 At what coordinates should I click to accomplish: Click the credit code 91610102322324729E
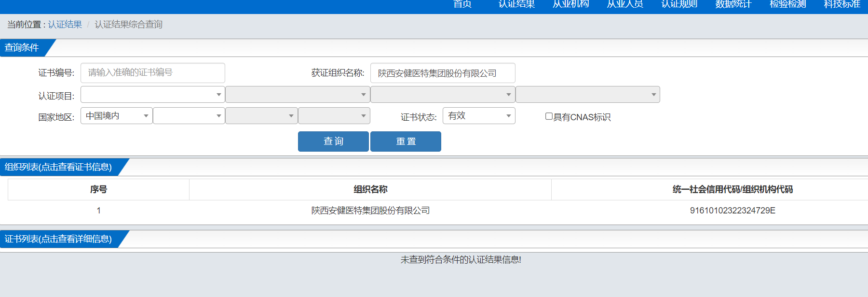click(x=732, y=211)
